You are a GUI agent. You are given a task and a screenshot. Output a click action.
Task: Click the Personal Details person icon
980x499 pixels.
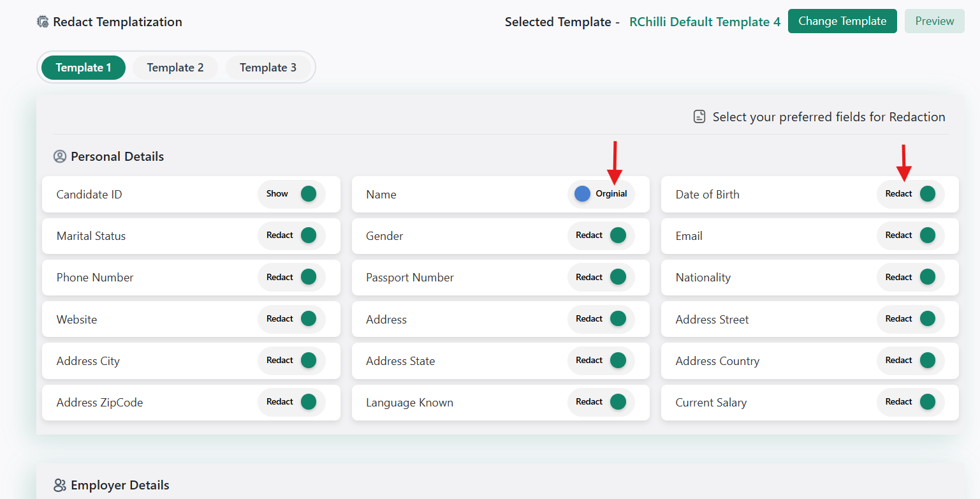60,156
